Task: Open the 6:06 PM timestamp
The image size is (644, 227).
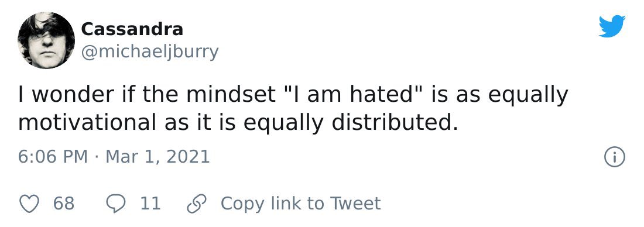Action: 53,157
